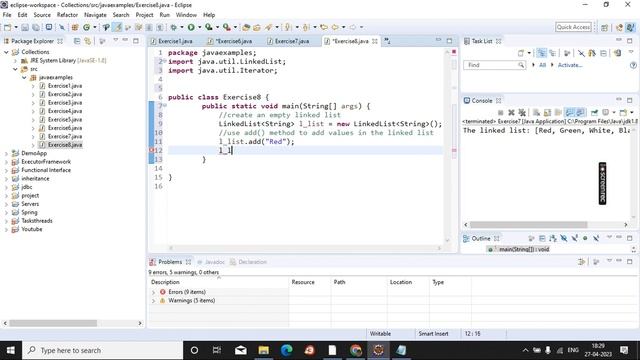Open the Navigate menu
Screen dimensions: 640x360
click(95, 15)
